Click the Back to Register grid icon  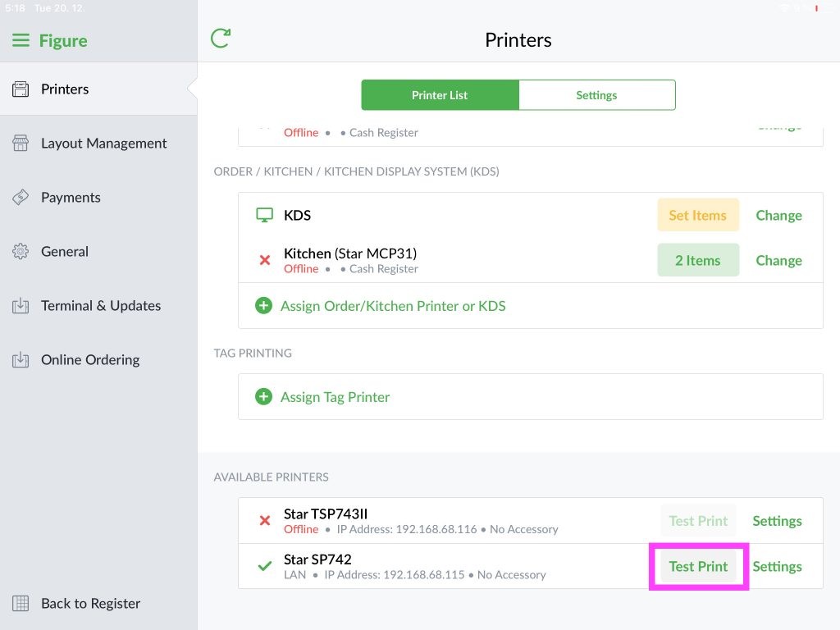pos(21,603)
